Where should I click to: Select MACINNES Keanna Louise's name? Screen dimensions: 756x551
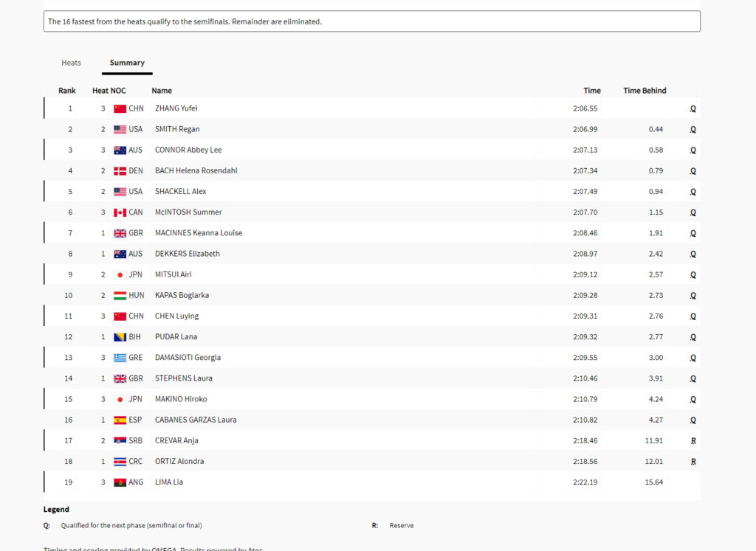199,233
